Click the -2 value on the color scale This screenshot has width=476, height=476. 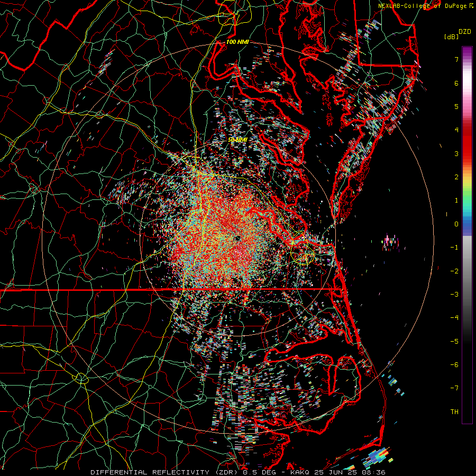(454, 271)
